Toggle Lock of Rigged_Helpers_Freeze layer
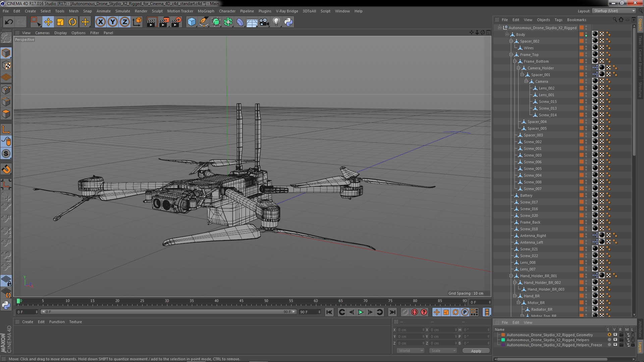 (633, 345)
